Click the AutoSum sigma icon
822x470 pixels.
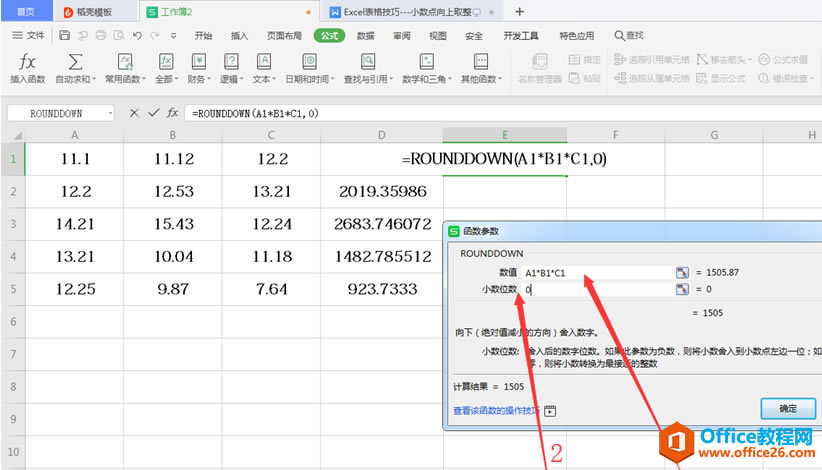pos(75,62)
